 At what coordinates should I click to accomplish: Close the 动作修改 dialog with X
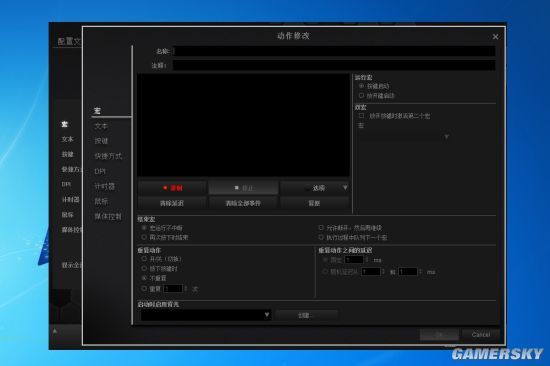tap(495, 36)
